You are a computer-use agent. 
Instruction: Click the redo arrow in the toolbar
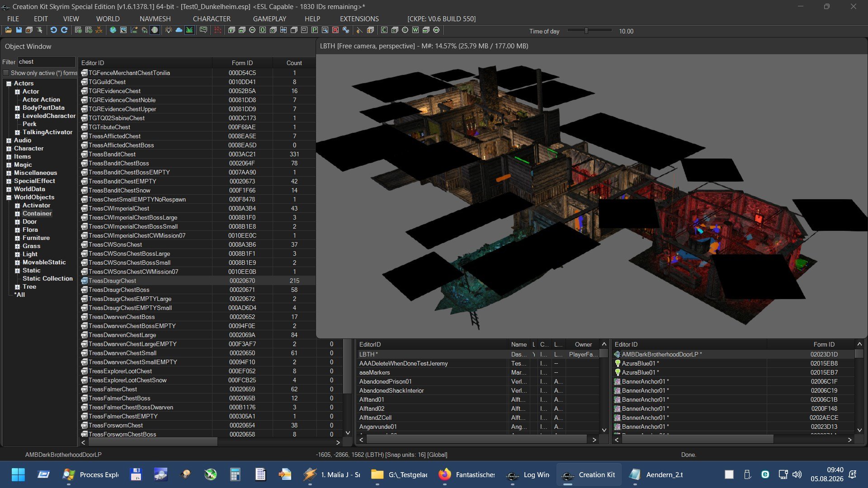coord(64,30)
